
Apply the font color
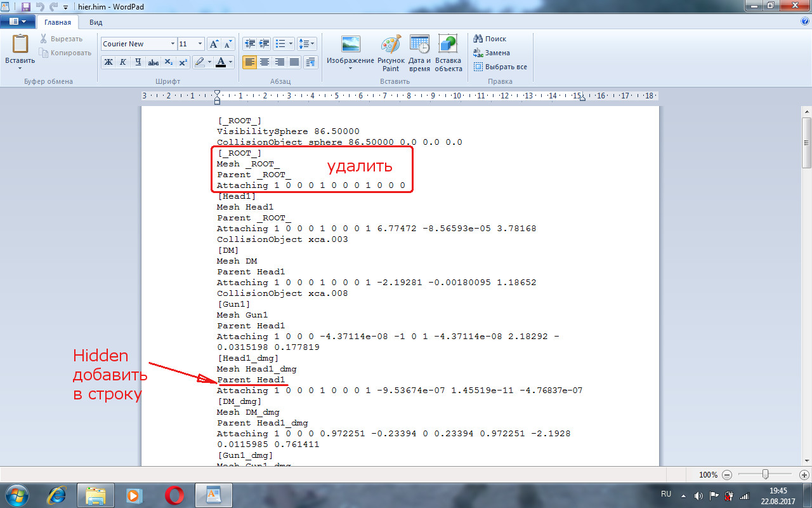coord(220,62)
